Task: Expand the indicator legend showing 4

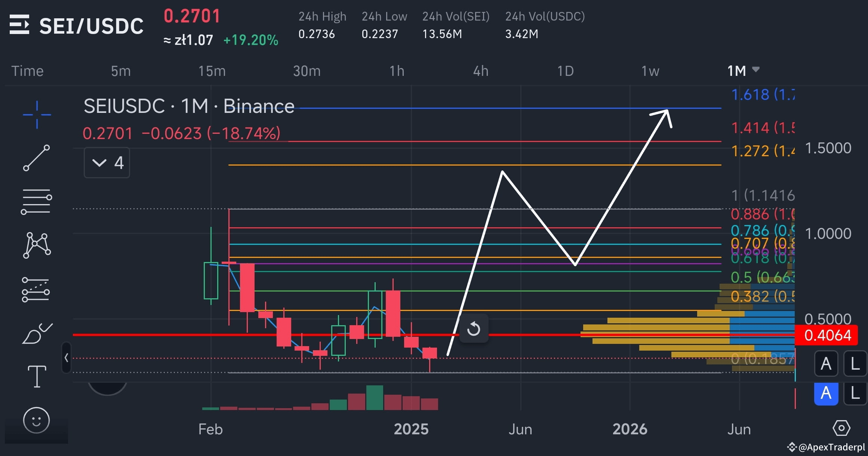Action: click(x=107, y=163)
